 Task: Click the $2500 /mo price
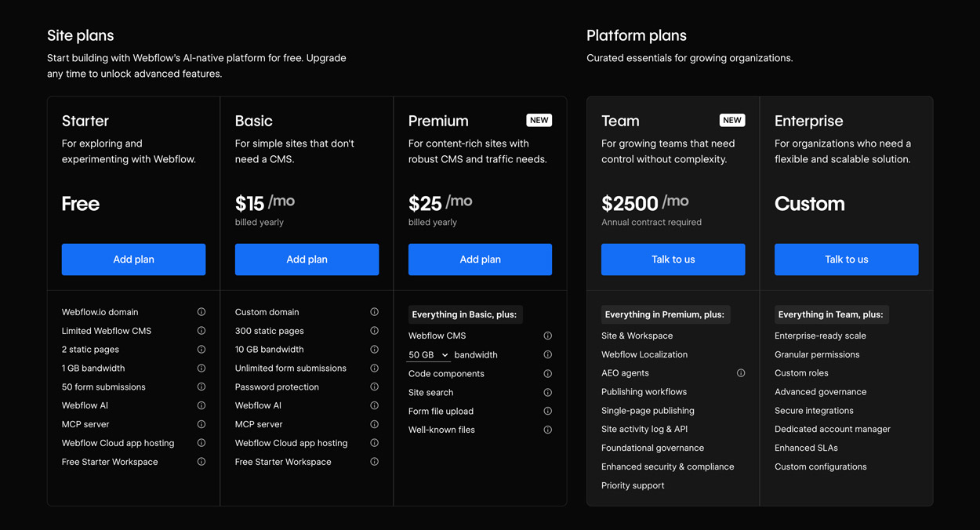coord(645,202)
